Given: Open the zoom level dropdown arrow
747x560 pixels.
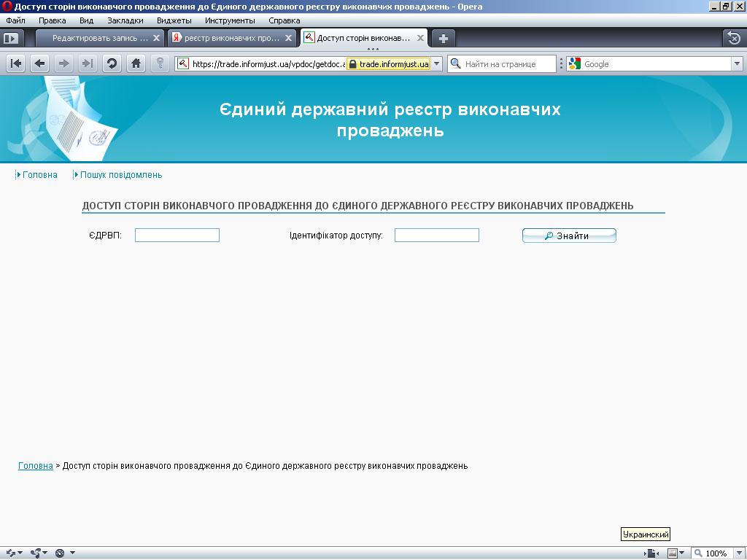Looking at the screenshot, I should [738, 553].
